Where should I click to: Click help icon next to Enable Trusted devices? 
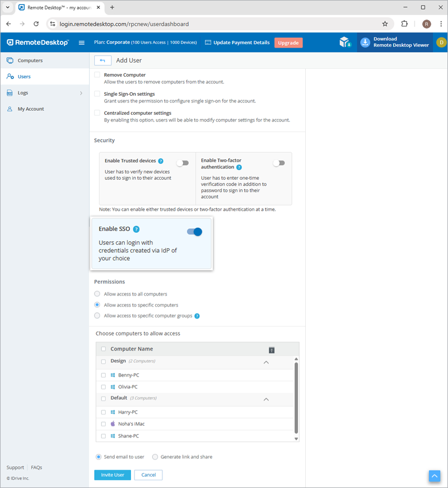161,161
